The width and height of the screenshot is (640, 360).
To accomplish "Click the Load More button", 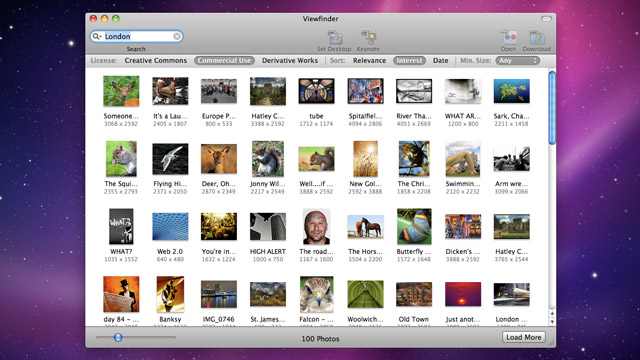I will tap(524, 337).
